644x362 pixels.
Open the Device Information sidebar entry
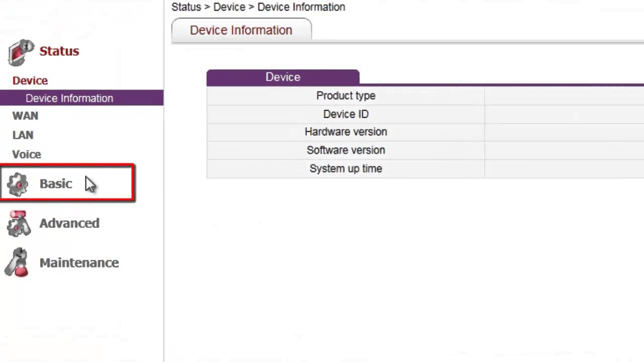(69, 98)
